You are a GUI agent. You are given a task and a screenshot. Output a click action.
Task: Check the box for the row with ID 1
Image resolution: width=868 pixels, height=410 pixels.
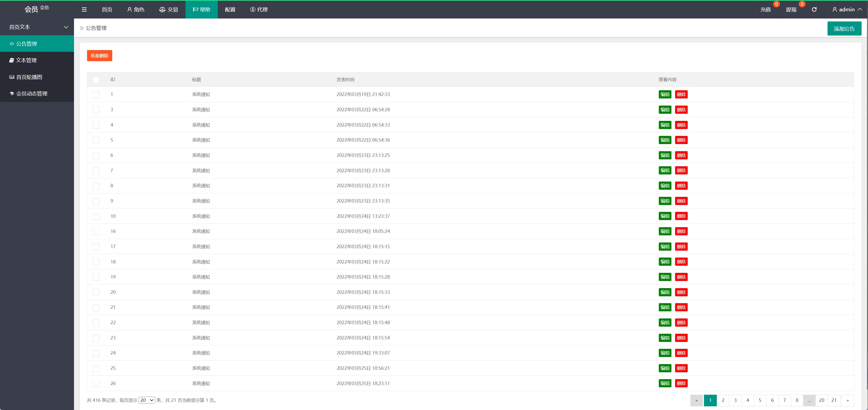coord(96,95)
